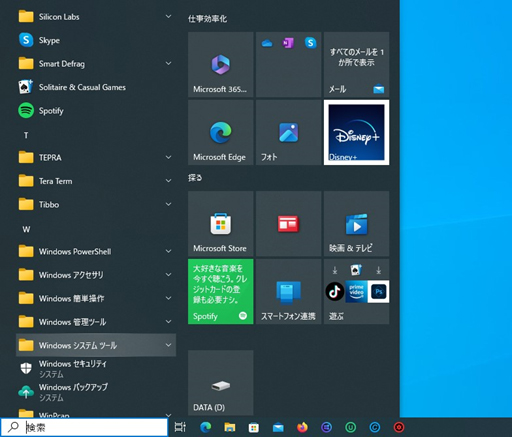Click the red circular taskbar icon
The width and height of the screenshot is (512, 437).
pyautogui.click(x=399, y=427)
